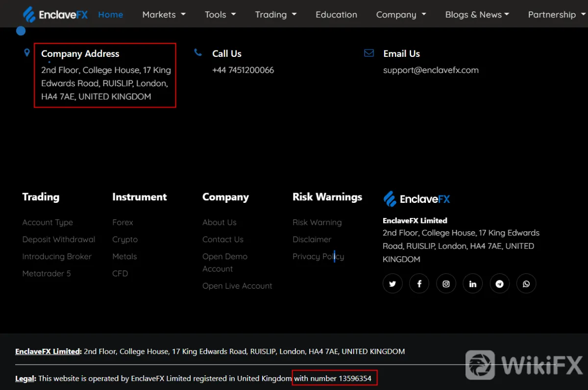The image size is (588, 390).
Task: Open the WhatsApp social icon
Action: click(x=526, y=284)
